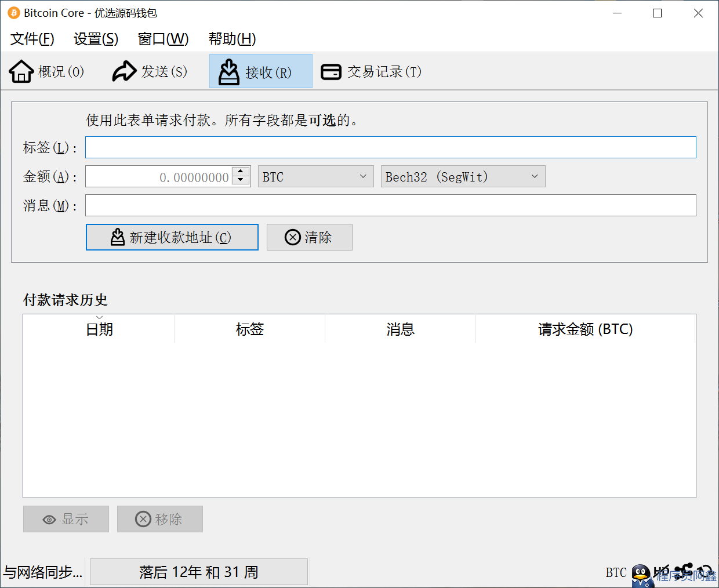
Task: Click the send arrow icon
Action: (x=124, y=71)
